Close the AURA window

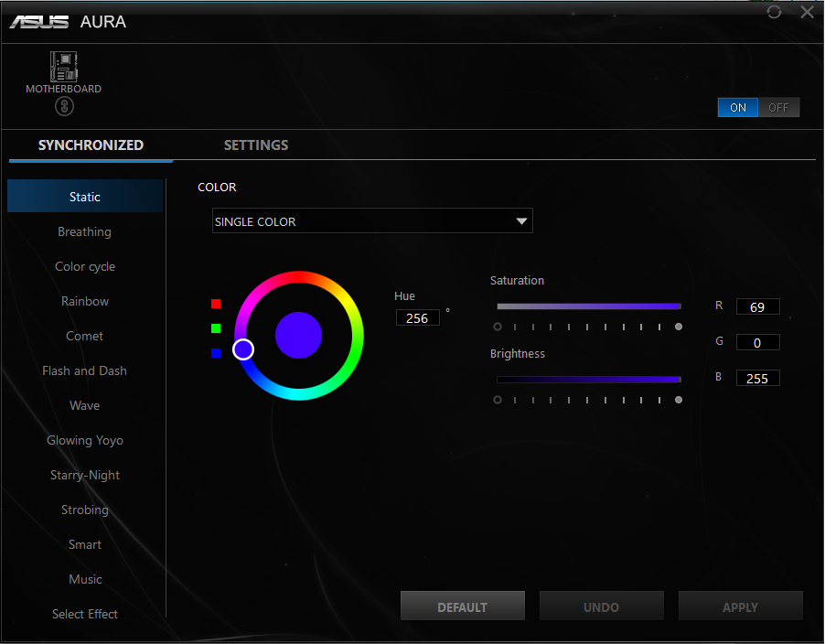(807, 12)
